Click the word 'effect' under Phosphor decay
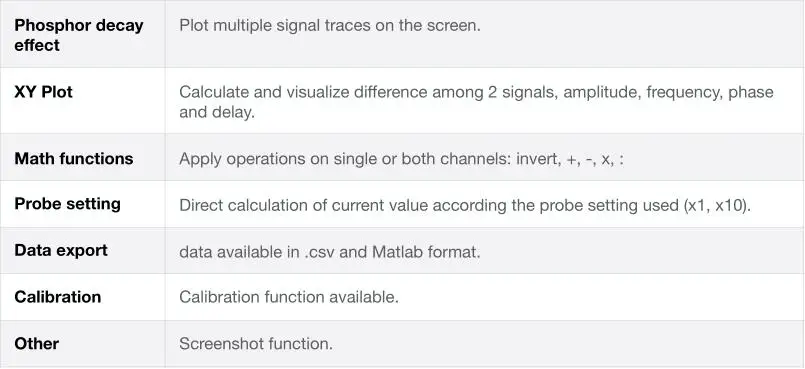This screenshot has height=369, width=805. click(x=37, y=45)
